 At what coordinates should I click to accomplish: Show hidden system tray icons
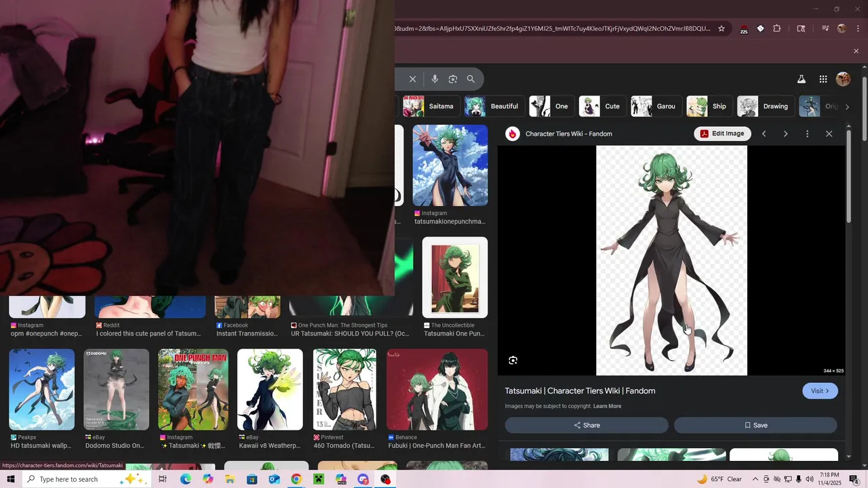click(755, 479)
